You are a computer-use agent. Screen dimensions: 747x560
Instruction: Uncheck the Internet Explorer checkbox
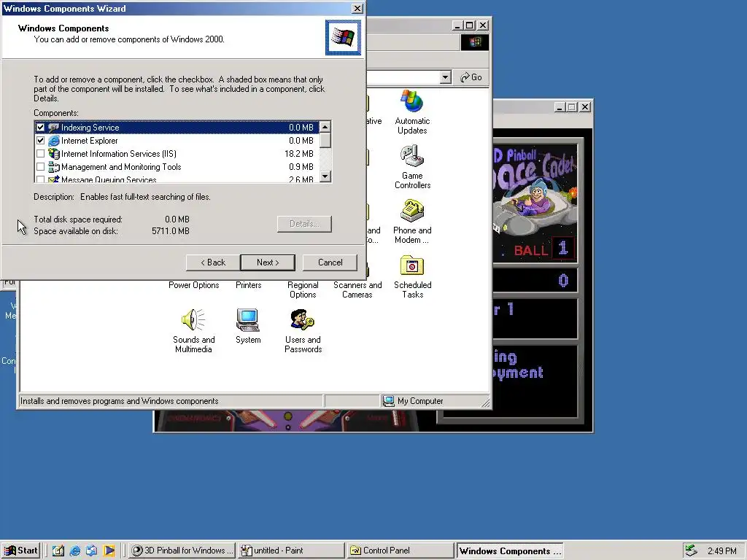(41, 141)
